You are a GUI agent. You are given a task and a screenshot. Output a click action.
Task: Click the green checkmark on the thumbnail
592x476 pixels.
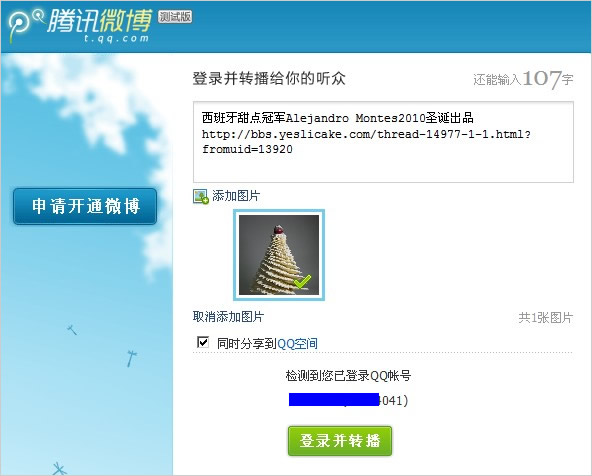[302, 281]
